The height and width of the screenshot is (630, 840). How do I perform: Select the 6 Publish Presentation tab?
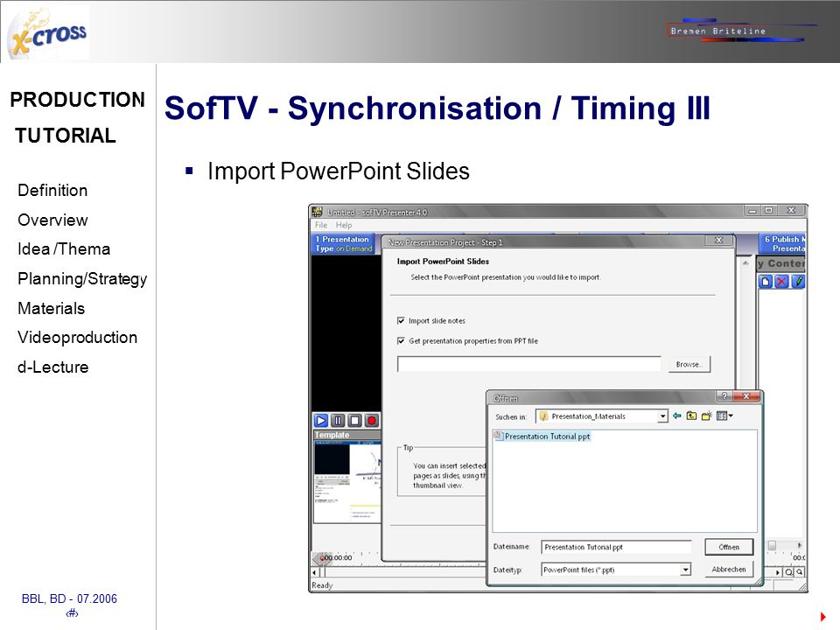782,243
